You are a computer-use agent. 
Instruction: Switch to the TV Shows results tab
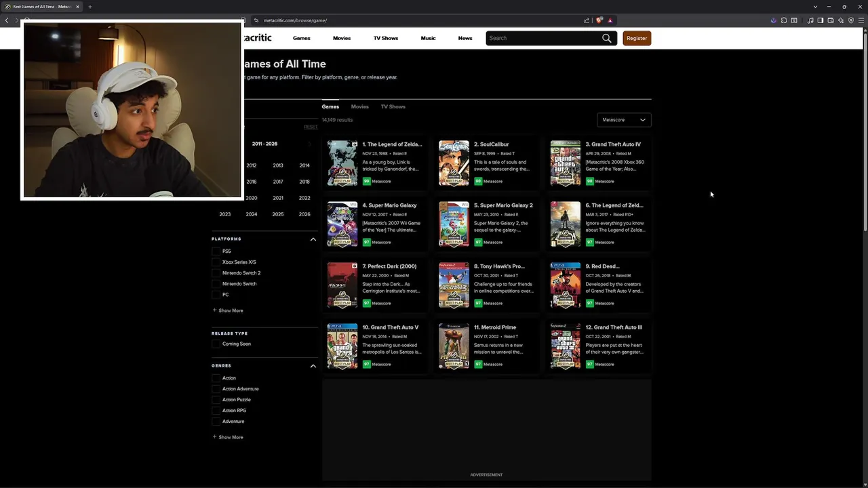point(393,106)
